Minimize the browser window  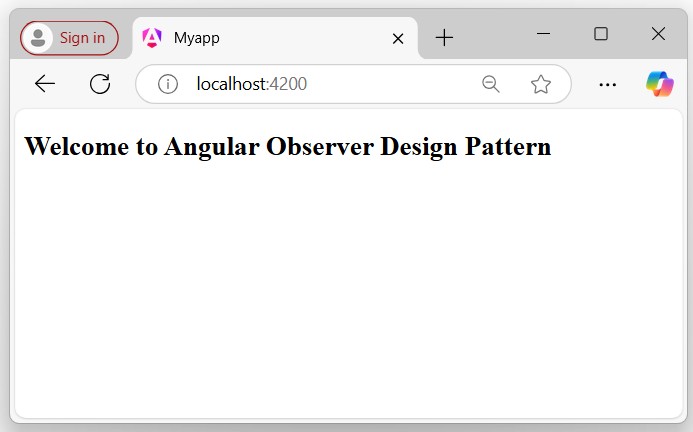[x=544, y=34]
